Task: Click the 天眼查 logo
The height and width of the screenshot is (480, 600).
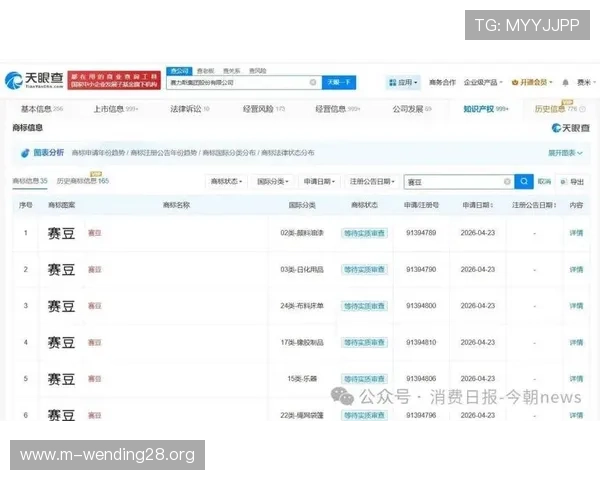Action: [34, 80]
